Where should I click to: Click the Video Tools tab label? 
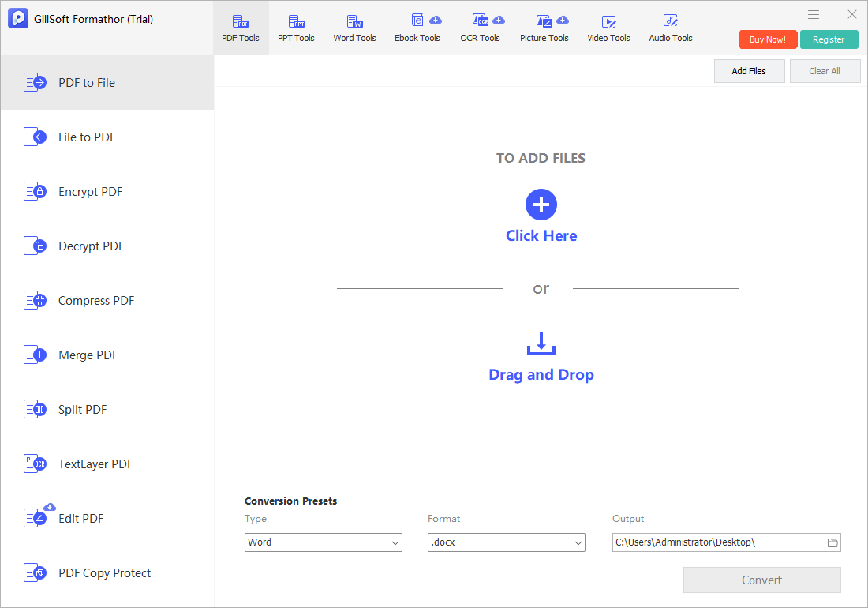(x=608, y=38)
